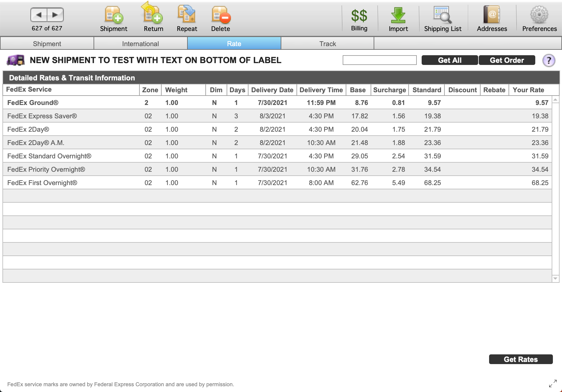This screenshot has width=562, height=392.
Task: Click the FedEx truck icon beside title
Action: click(x=16, y=60)
